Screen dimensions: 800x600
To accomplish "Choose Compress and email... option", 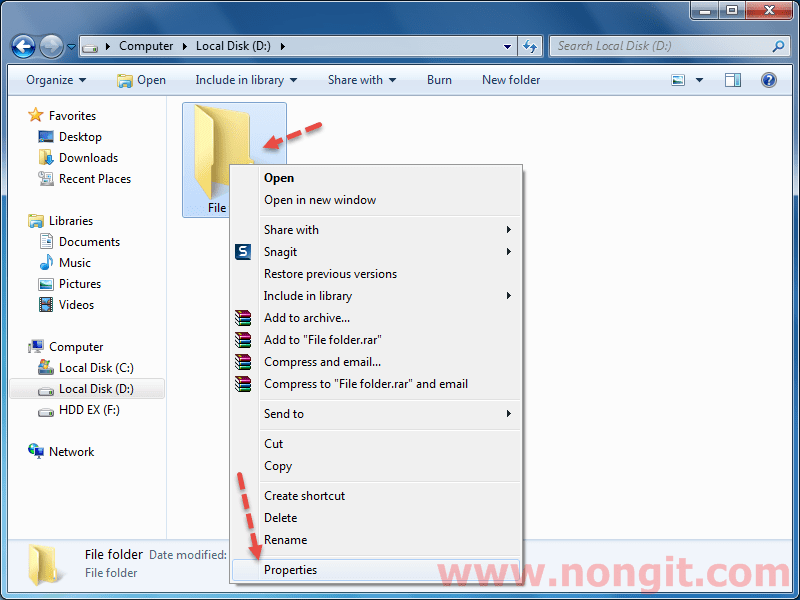I will click(x=377, y=362).
